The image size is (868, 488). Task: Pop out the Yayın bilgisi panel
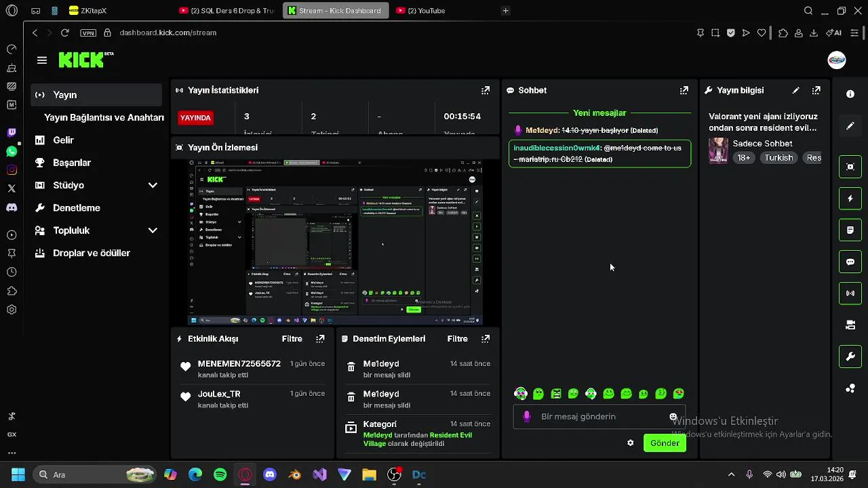(x=816, y=90)
